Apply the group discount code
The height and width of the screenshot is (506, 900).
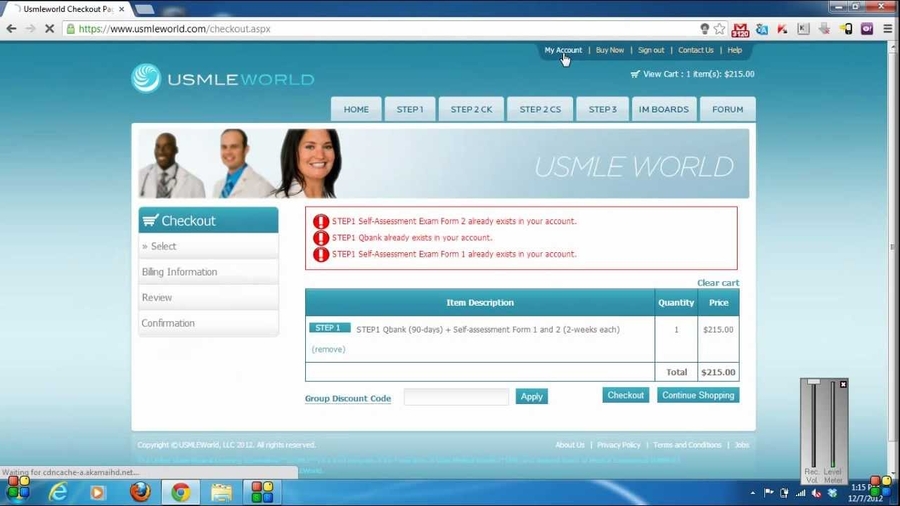pyautogui.click(x=532, y=396)
